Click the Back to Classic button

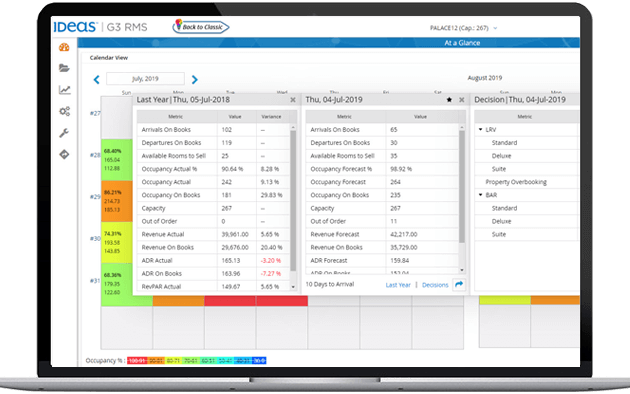pos(201,27)
